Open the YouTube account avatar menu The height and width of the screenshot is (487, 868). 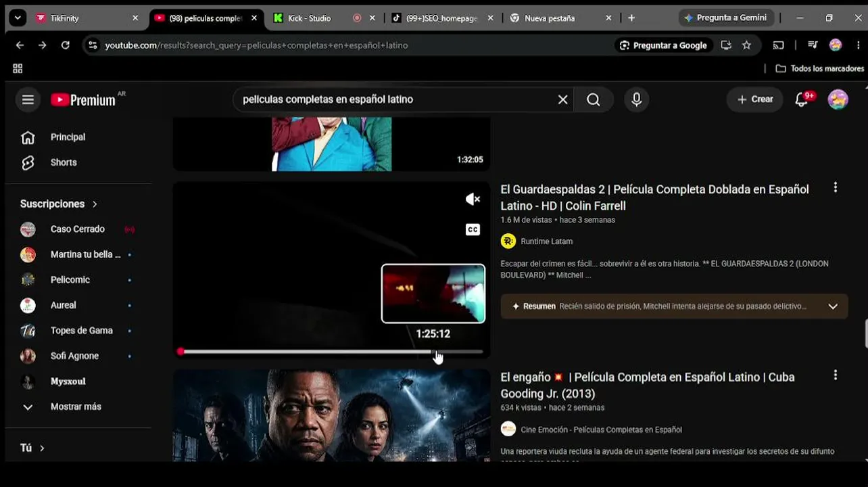[x=838, y=99]
